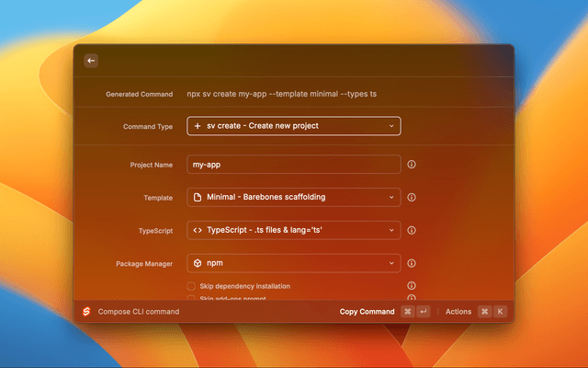The image size is (588, 368).
Task: Expand the Package Manager npm dropdown
Action: tap(294, 263)
